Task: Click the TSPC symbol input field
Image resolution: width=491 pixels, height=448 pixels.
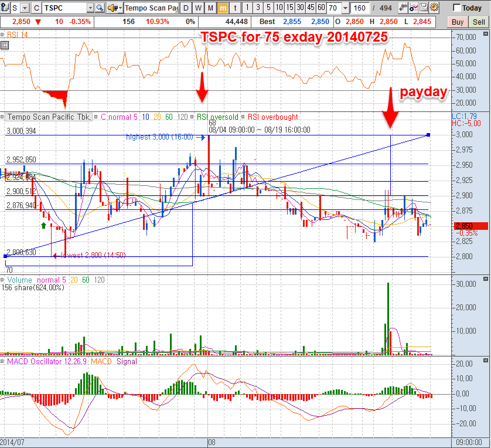Action: (x=64, y=8)
